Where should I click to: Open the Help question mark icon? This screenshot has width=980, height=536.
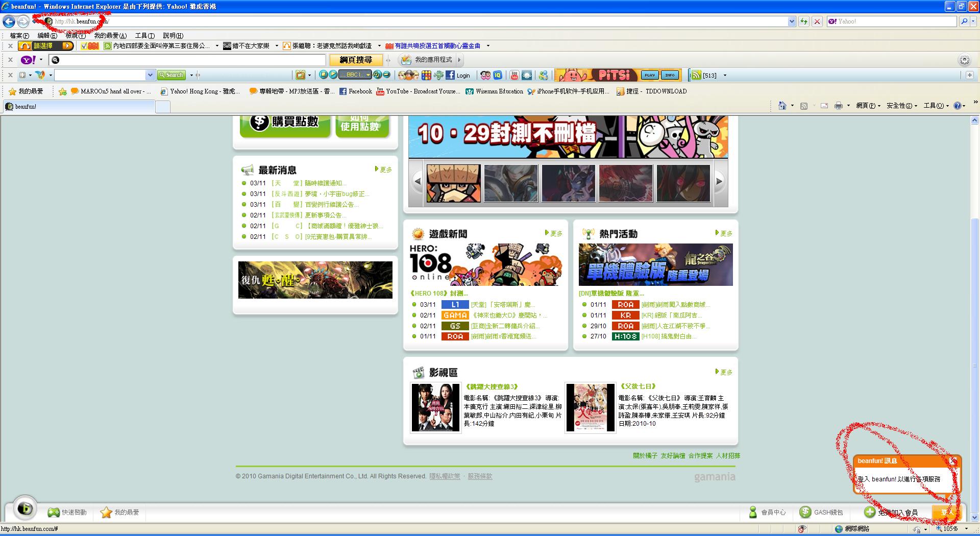coord(958,106)
